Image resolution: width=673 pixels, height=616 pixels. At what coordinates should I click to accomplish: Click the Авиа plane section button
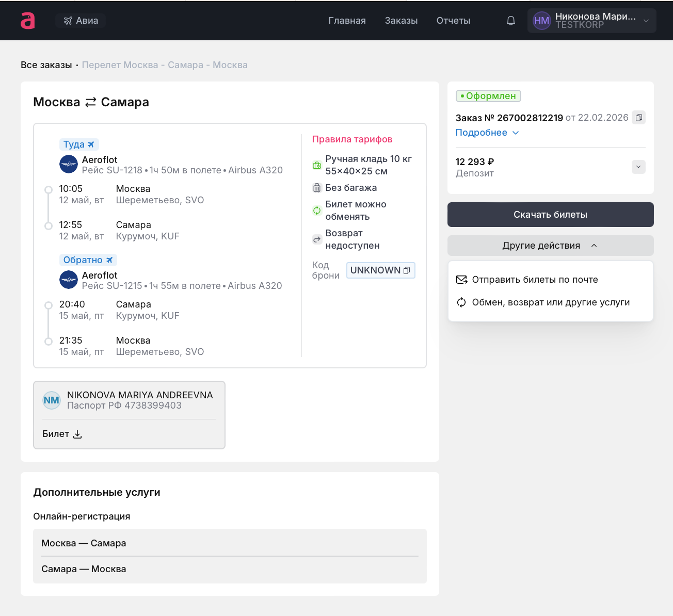81,21
